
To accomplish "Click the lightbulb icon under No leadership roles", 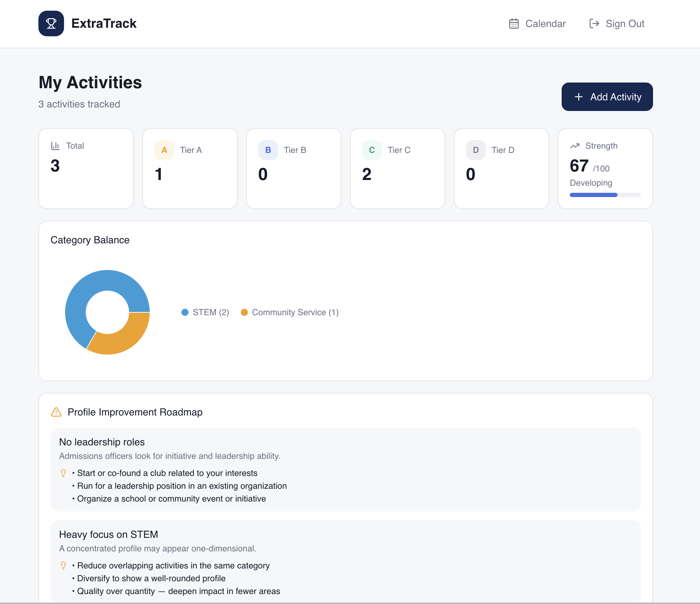I will click(x=64, y=473).
